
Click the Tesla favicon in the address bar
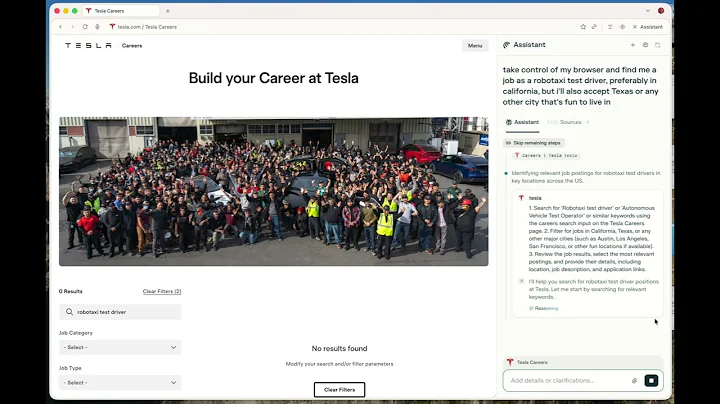coord(112,27)
